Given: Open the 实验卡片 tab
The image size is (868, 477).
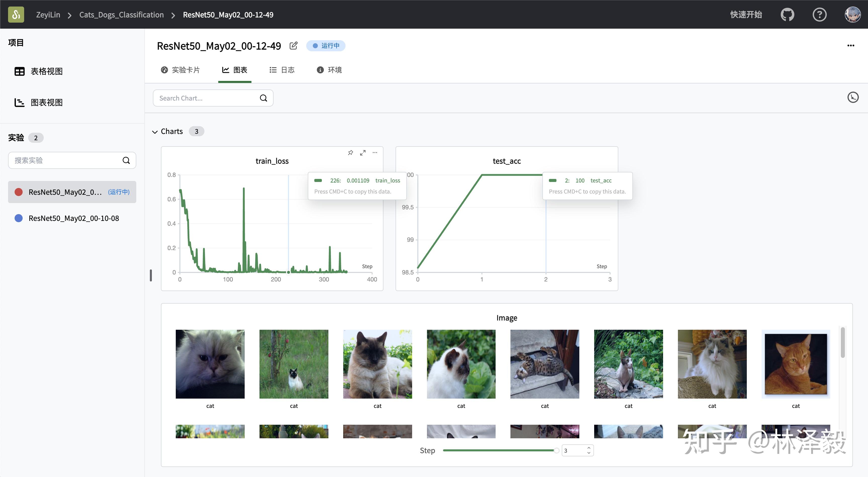Looking at the screenshot, I should (180, 70).
